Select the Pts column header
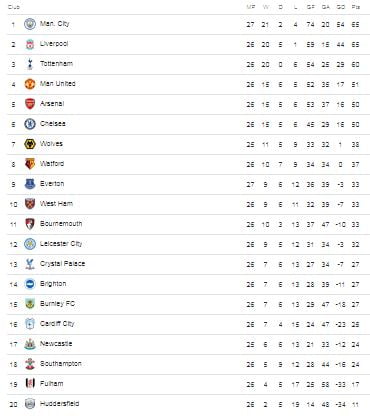 pyautogui.click(x=356, y=7)
